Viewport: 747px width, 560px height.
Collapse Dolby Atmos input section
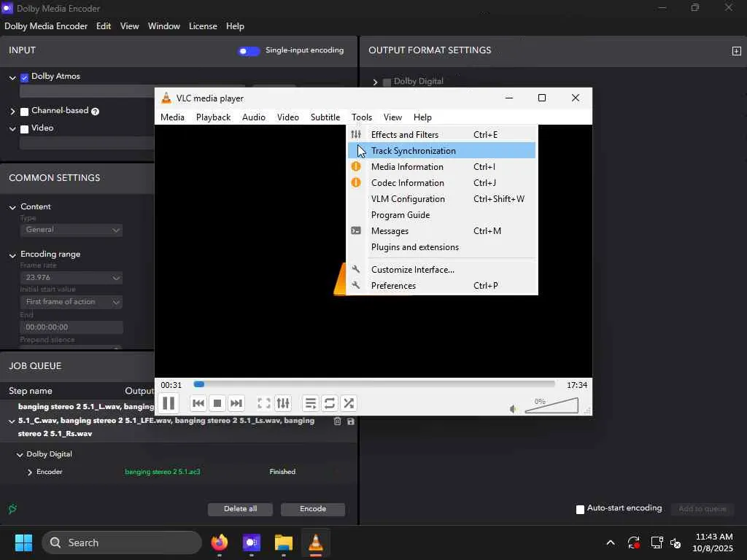pos(12,77)
